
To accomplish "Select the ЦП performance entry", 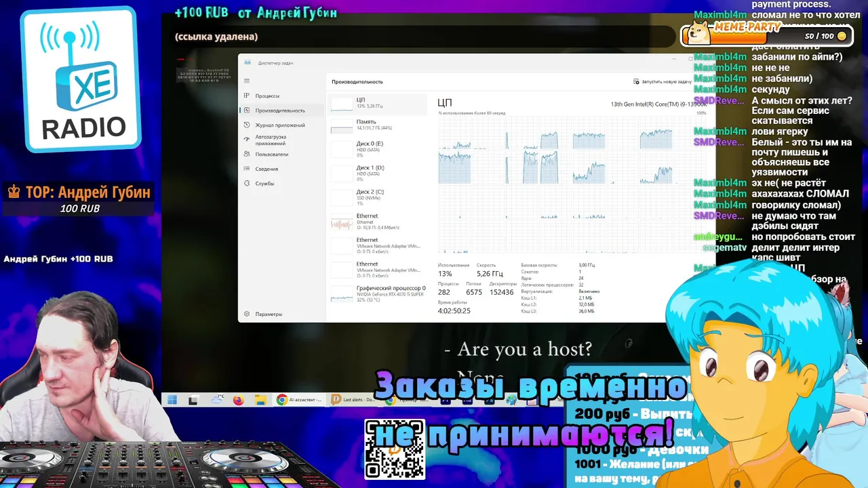I will pos(378,103).
